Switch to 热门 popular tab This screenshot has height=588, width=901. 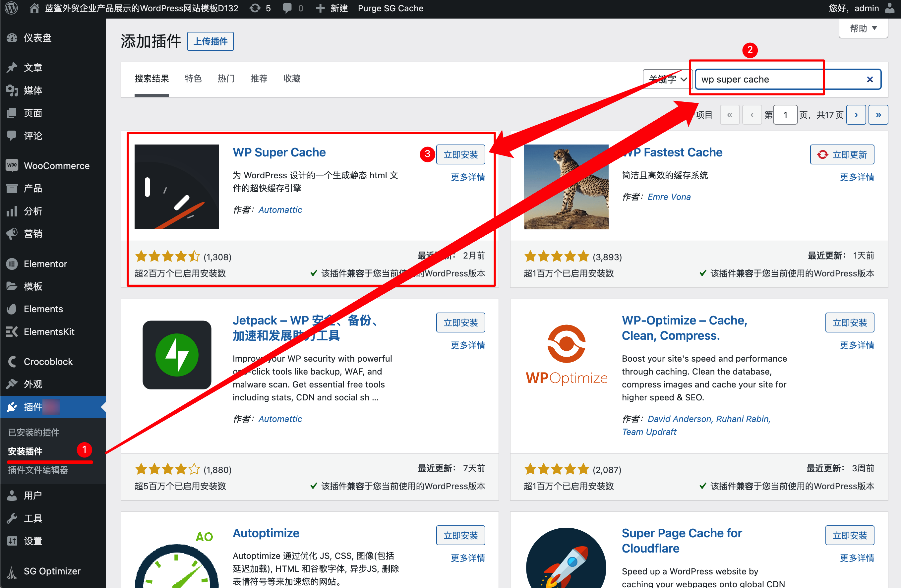pyautogui.click(x=226, y=79)
